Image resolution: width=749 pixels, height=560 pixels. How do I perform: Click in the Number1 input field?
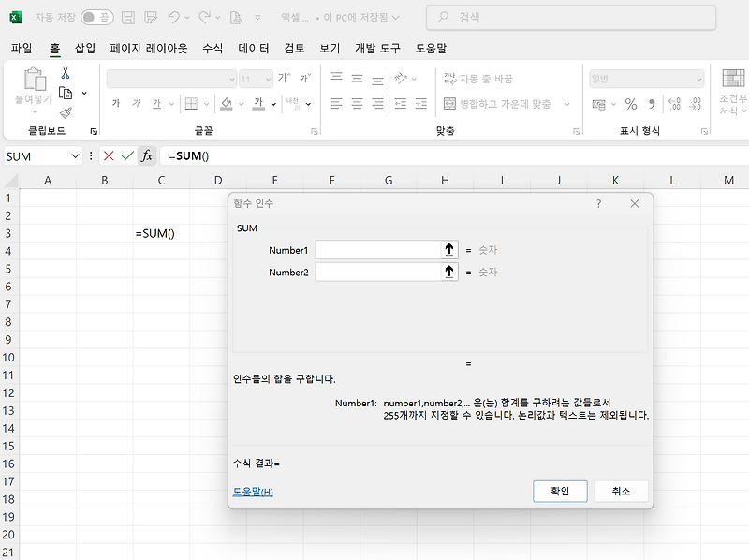pos(377,250)
